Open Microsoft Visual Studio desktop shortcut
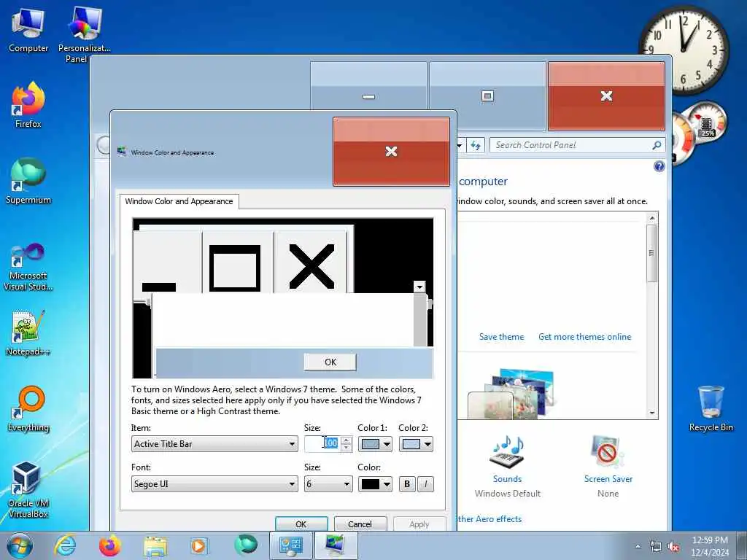This screenshot has height=560, width=747. click(28, 267)
